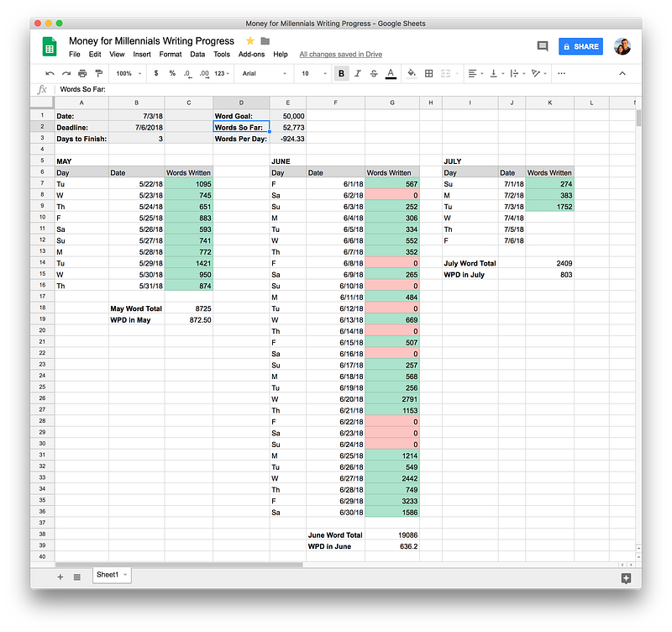Open the Insert menu

point(142,55)
